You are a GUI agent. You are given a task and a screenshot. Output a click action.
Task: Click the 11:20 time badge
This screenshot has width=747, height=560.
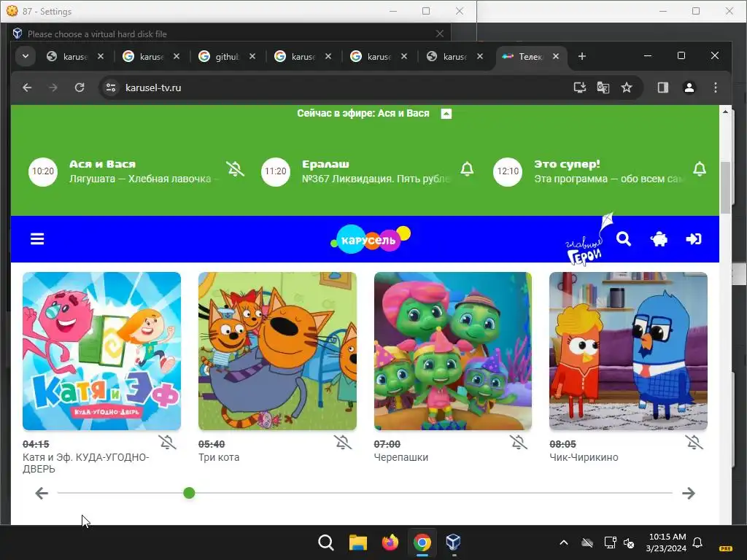(x=275, y=171)
